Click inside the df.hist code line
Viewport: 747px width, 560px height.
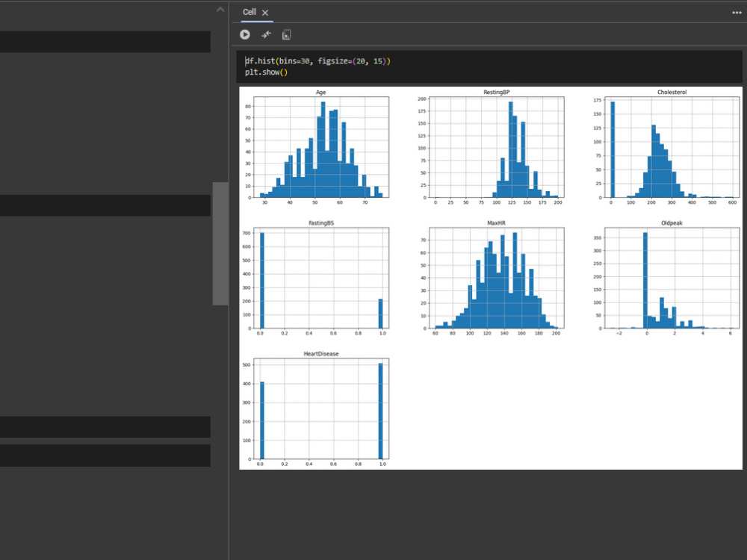pos(317,61)
